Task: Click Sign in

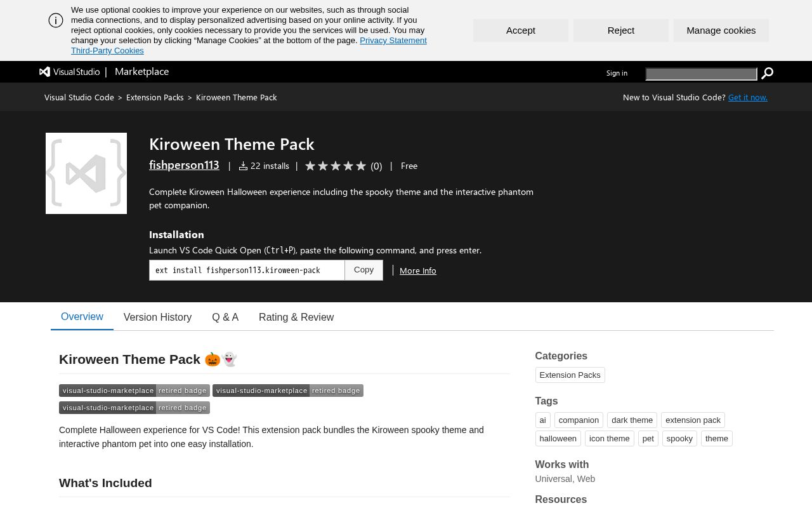Action: [617, 73]
